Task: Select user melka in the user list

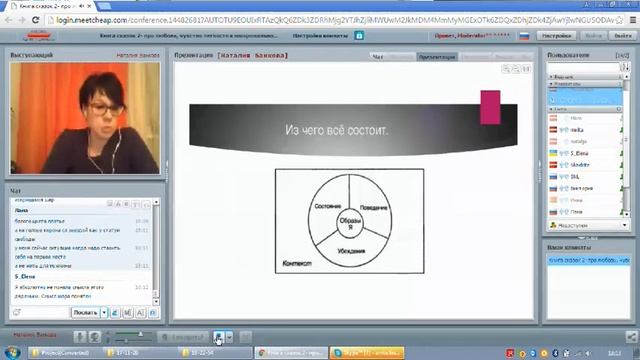Action: (586, 130)
